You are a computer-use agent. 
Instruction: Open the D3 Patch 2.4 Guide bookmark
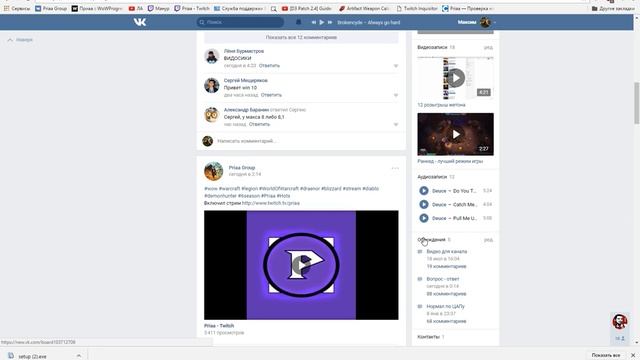click(307, 8)
